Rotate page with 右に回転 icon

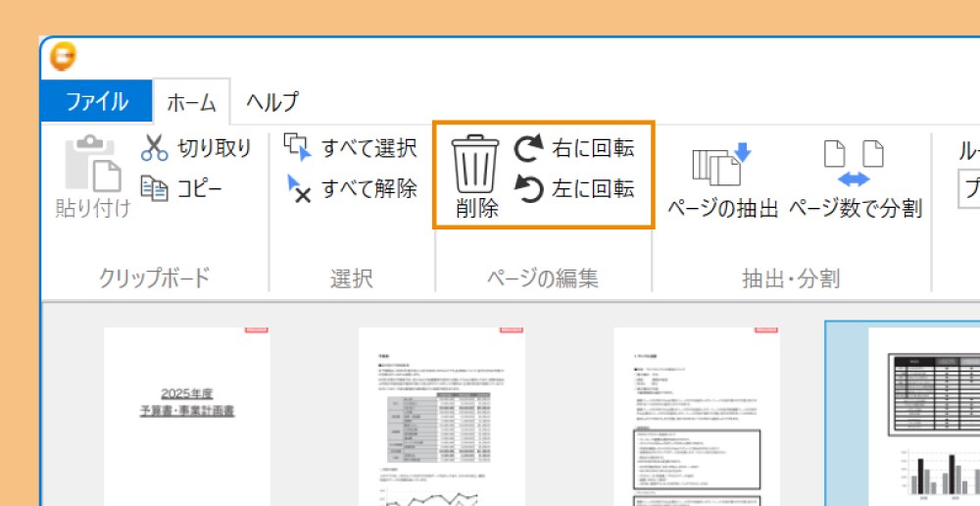pyautogui.click(x=529, y=149)
